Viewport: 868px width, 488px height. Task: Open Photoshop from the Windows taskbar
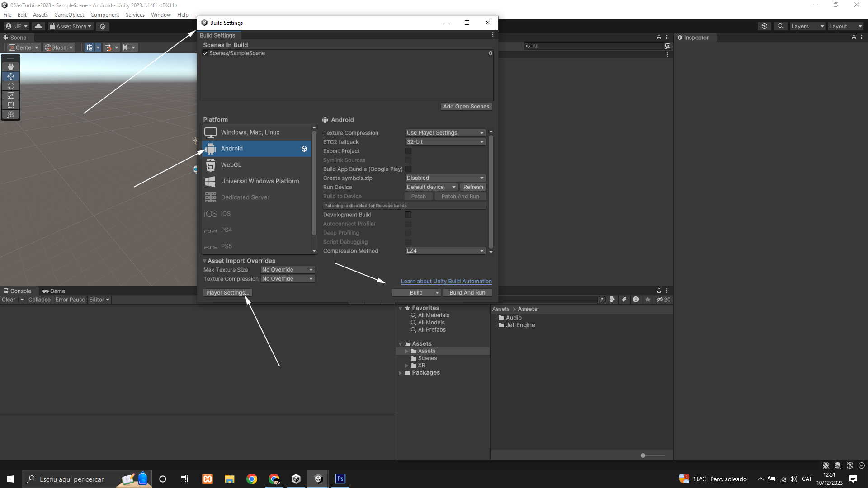tap(340, 479)
